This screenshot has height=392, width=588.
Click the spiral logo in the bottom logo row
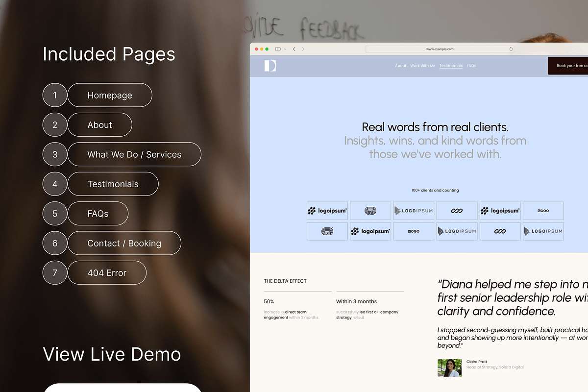pos(327,231)
